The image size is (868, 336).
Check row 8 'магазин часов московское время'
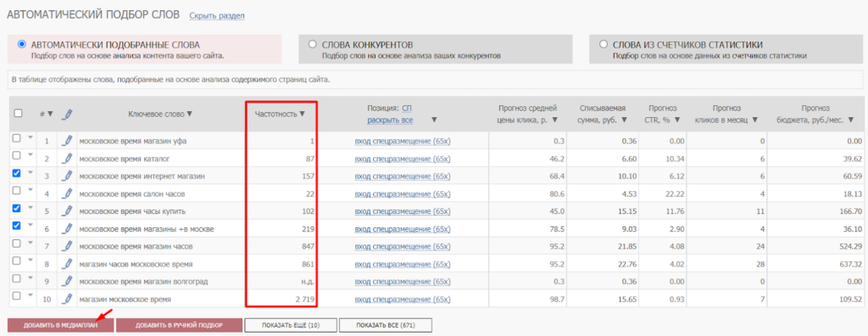tap(17, 260)
